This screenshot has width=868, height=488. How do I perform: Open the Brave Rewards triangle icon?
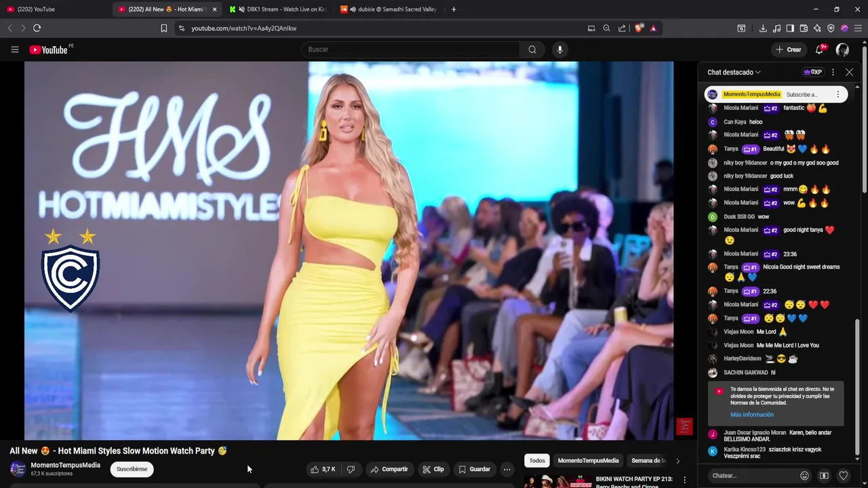(653, 28)
